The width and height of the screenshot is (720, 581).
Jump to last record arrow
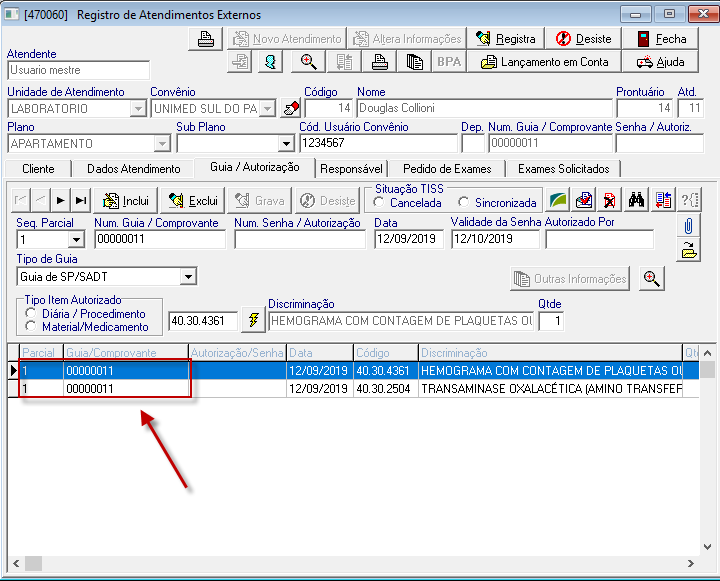[x=81, y=200]
